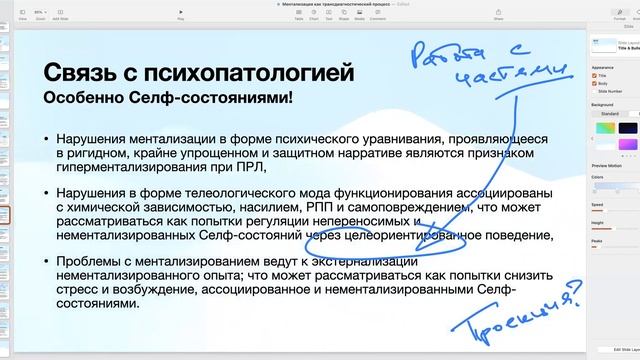The image size is (640, 360).
Task: Toggle the Body checkbox in Appearance
Action: [x=594, y=83]
